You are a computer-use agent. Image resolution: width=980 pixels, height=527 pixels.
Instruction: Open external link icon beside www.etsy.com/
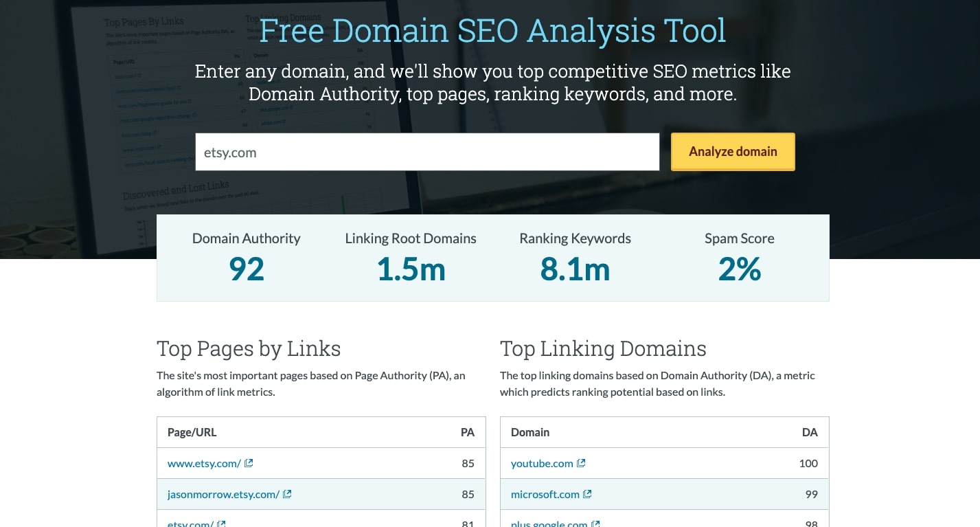coord(249,463)
